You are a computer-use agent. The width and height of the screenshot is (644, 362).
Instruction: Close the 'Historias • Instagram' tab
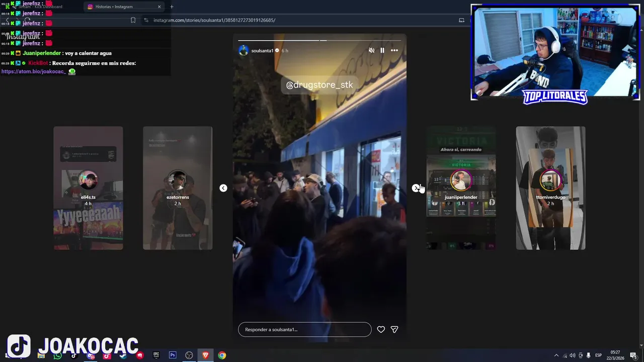click(159, 7)
